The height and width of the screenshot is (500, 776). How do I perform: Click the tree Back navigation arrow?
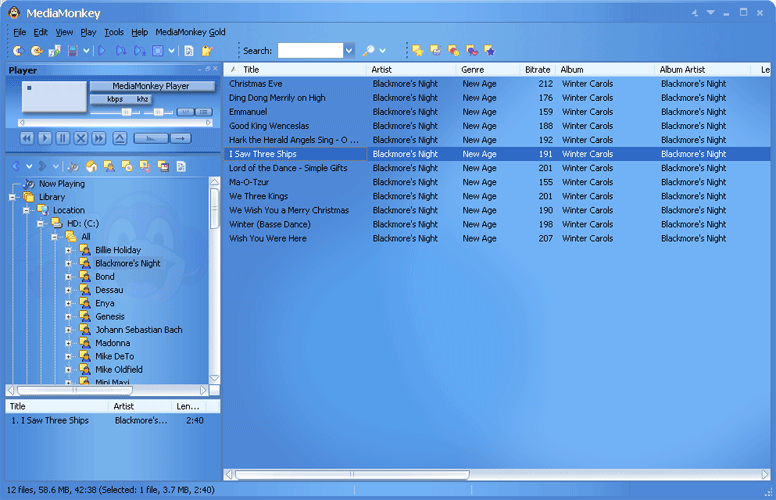pyautogui.click(x=16, y=166)
